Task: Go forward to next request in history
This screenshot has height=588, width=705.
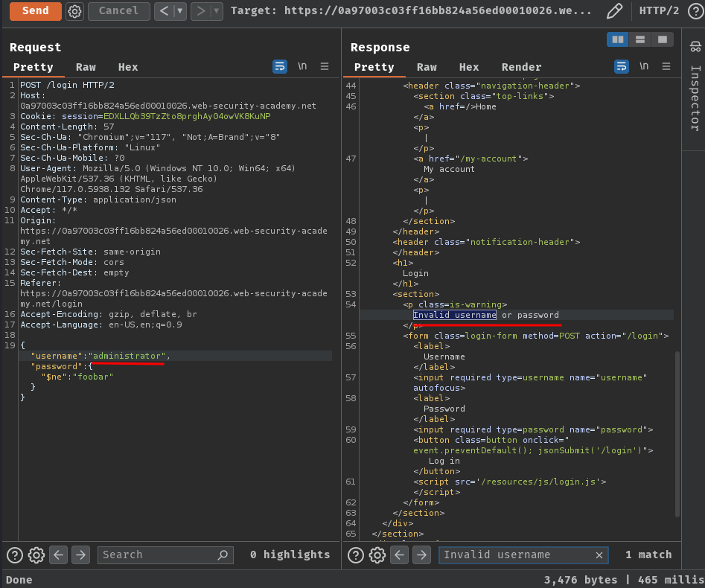Action: pos(200,10)
